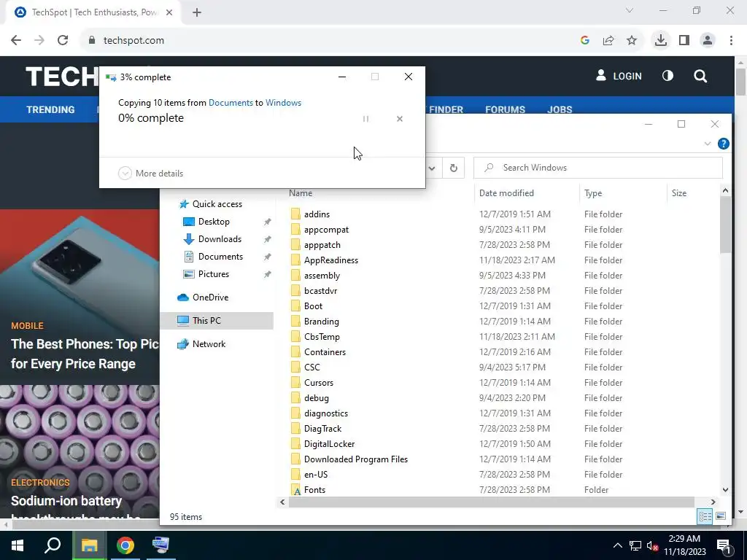Open a new Chrome tab
This screenshot has width=747, height=560.
(197, 12)
